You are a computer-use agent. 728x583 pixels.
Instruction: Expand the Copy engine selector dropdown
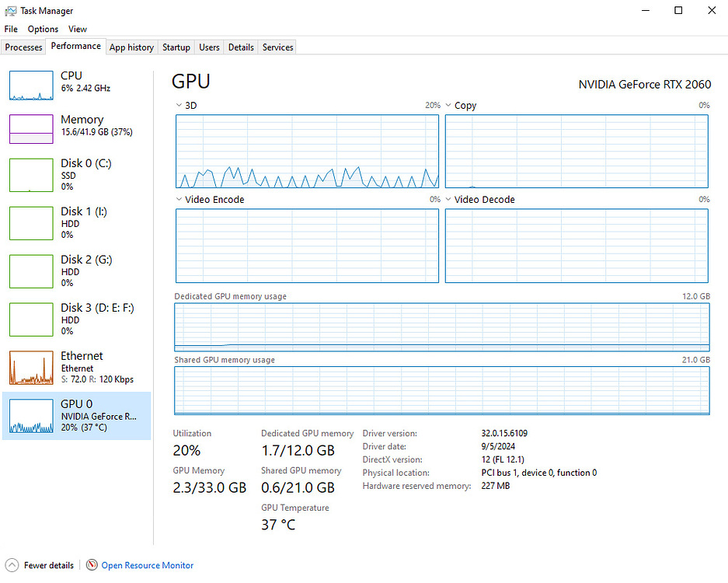(448, 106)
